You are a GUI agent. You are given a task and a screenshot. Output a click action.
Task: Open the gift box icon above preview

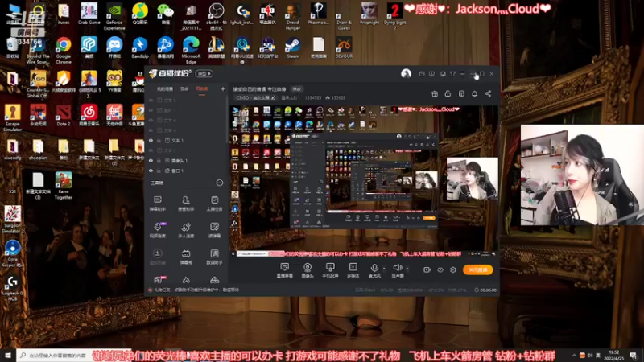[x=435, y=93]
